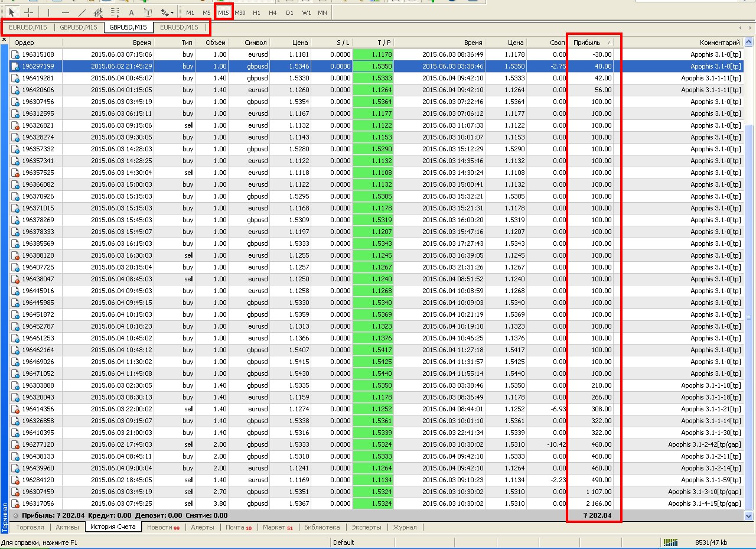Switch chart to M30 timeframe
Image resolution: width=756 pixels, height=549 pixels.
point(240,12)
